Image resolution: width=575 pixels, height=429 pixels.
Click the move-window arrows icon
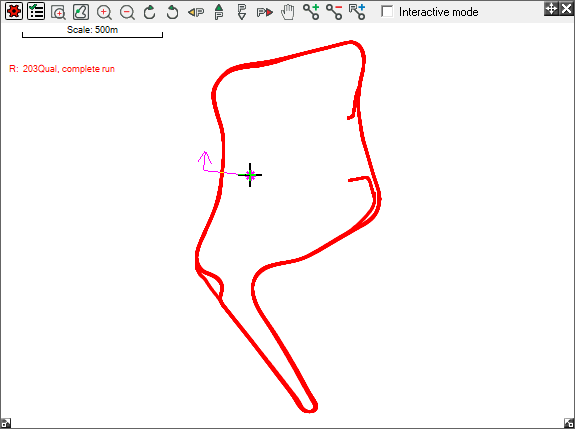[551, 8]
